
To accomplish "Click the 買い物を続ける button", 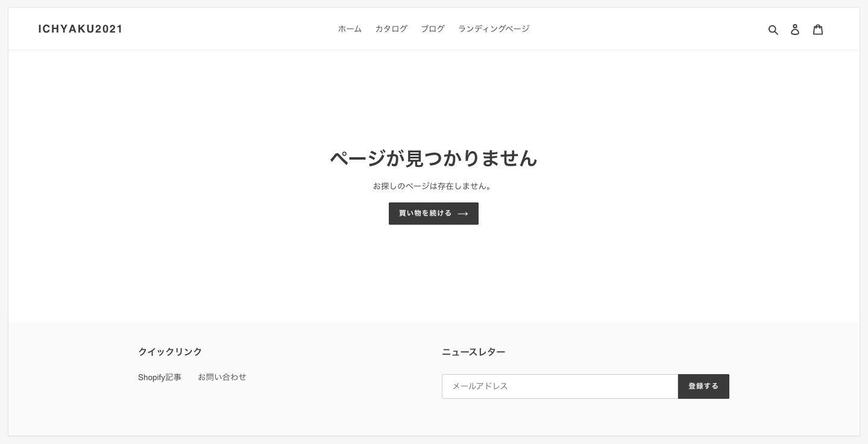I will click(x=433, y=213).
